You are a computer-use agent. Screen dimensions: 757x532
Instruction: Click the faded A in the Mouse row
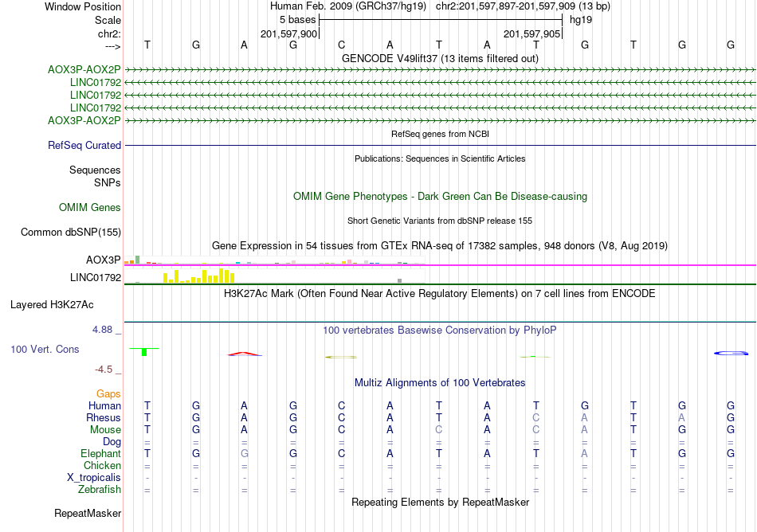click(585, 430)
